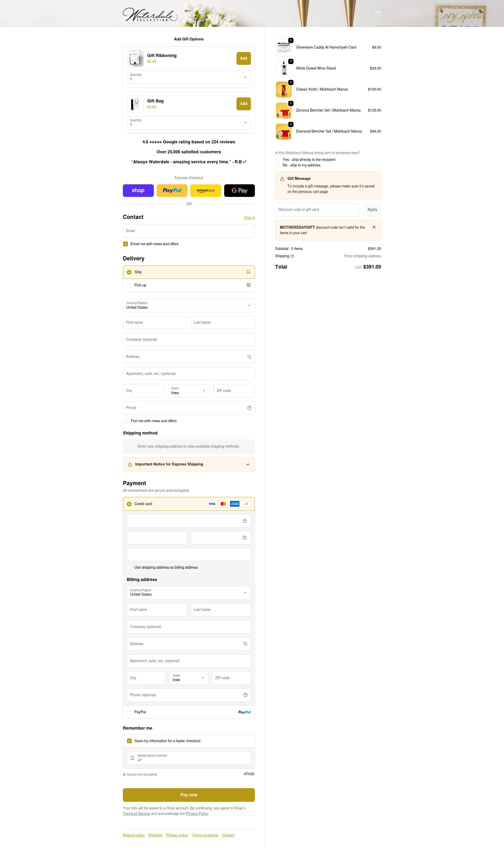This screenshot has width=504, height=848.
Task: Open the Shop Pay express checkout
Action: pyautogui.click(x=138, y=191)
